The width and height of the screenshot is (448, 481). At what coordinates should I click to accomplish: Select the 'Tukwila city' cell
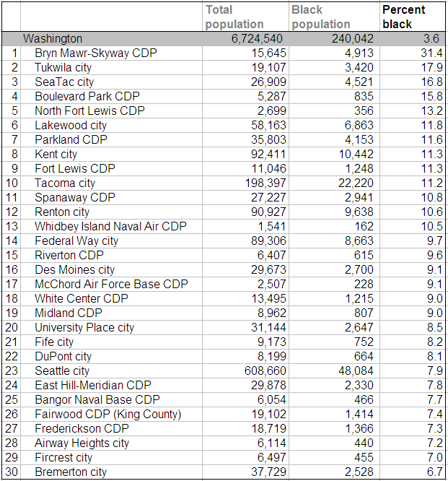pyautogui.click(x=111, y=67)
